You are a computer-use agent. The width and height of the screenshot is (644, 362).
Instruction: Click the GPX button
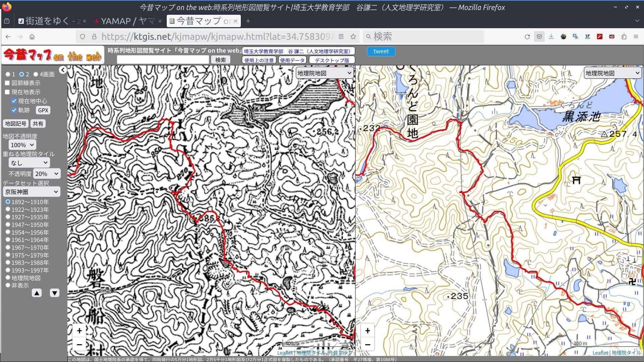coord(43,110)
